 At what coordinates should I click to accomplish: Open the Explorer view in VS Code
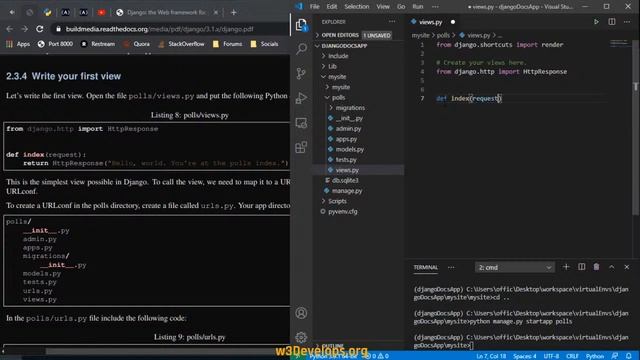coord(301,25)
